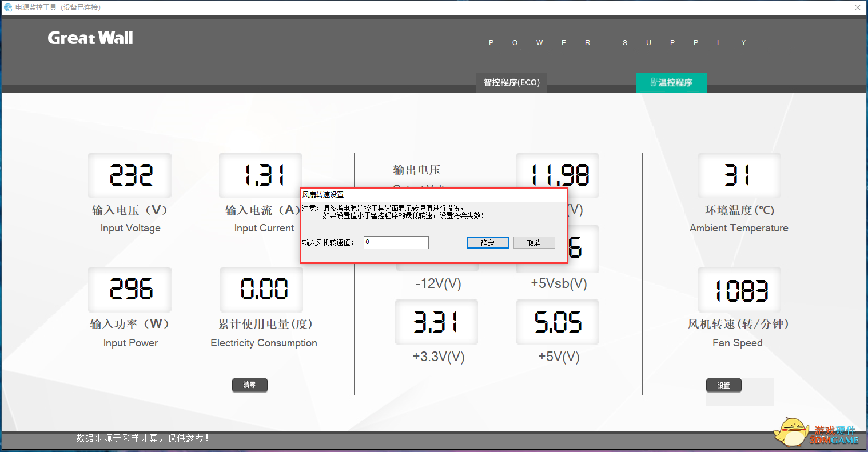Click the 31 ambient temperature readout

[739, 175]
